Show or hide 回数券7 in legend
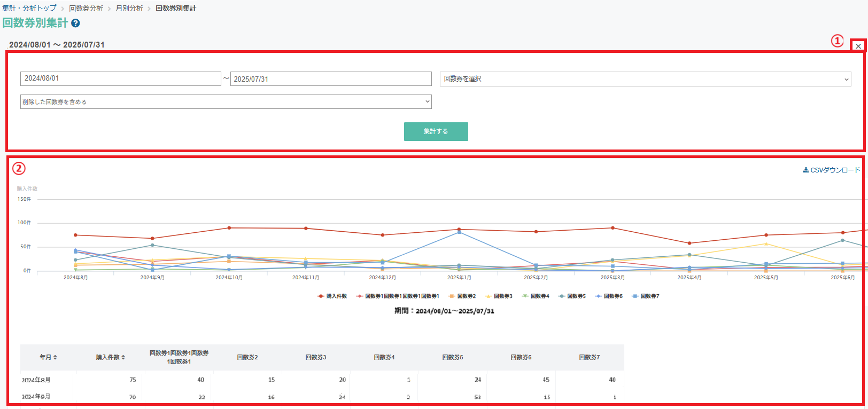This screenshot has width=868, height=409. coord(646,296)
